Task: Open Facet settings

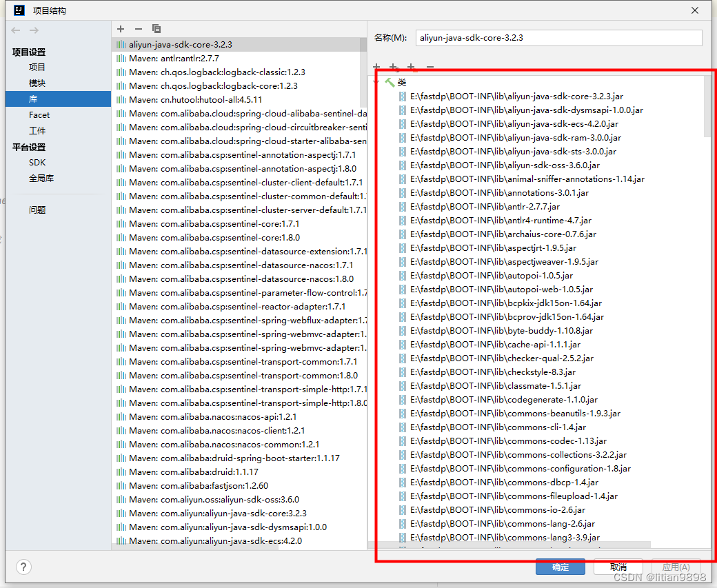Action: 39,114
